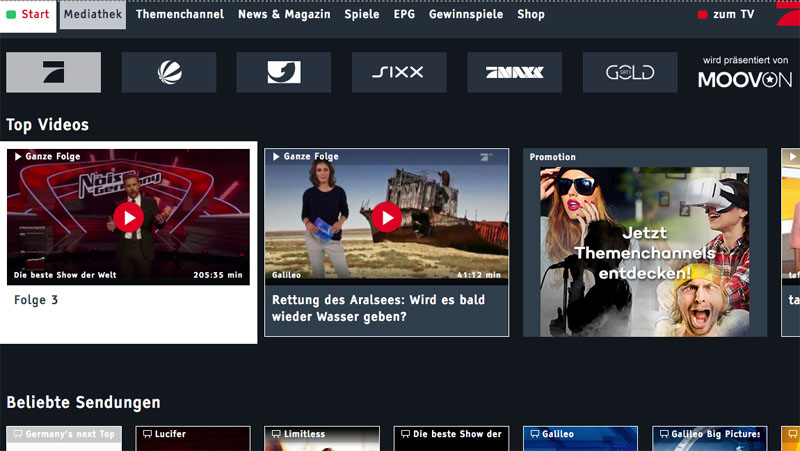Viewport: 800px width, 451px height.
Task: Open the Themenchannels promotion banner
Action: 645,252
